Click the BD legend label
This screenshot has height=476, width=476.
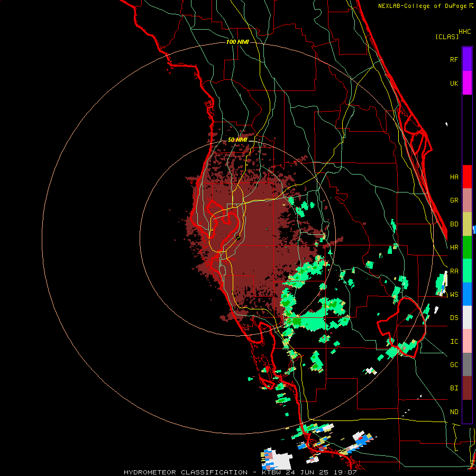[454, 224]
